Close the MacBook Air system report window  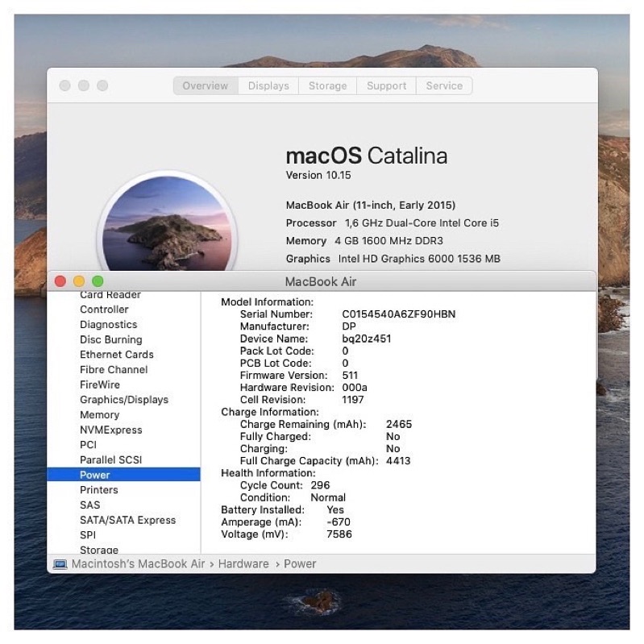pyautogui.click(x=60, y=281)
